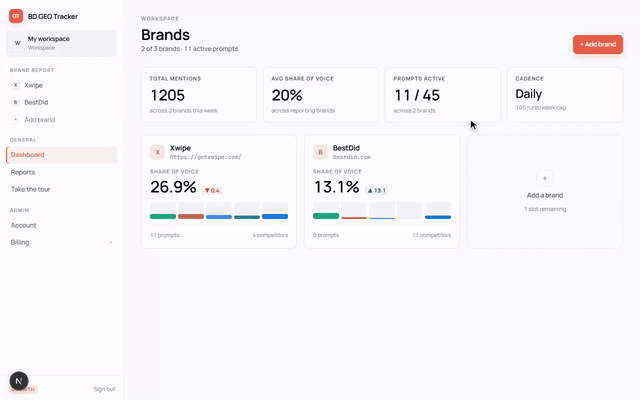Click the Xwipe brand card avatar icon
The width and height of the screenshot is (640, 400).
[157, 152]
